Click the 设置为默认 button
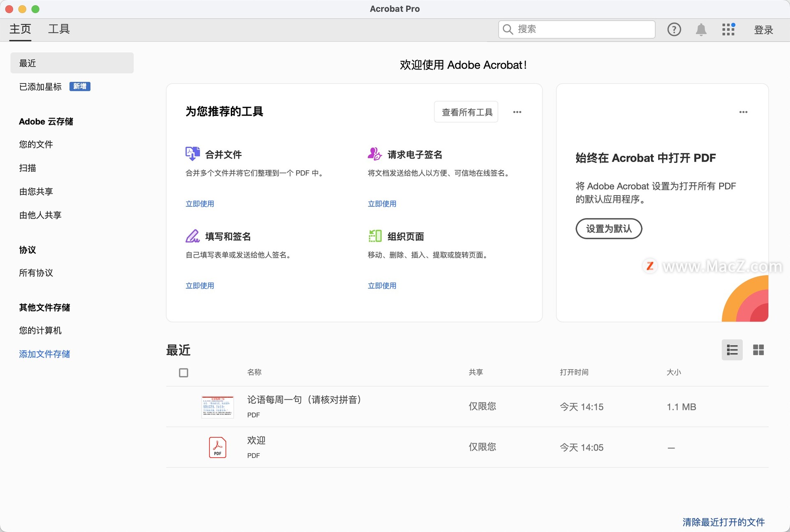This screenshot has width=790, height=532. pos(609,229)
